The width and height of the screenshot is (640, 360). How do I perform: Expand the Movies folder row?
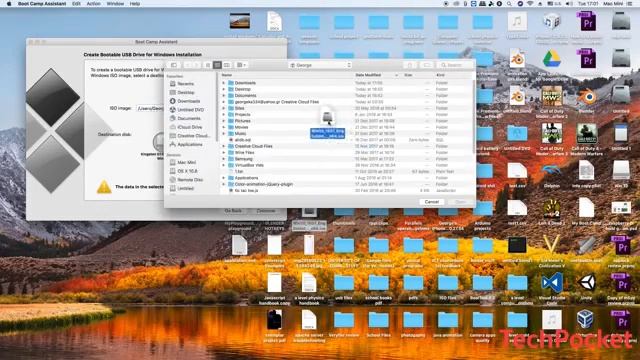point(224,127)
